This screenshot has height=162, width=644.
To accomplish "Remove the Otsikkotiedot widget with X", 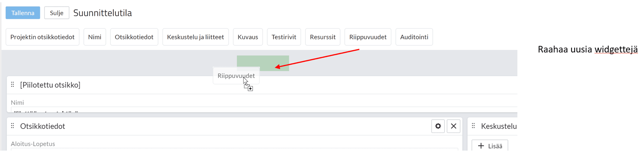I will click(453, 126).
